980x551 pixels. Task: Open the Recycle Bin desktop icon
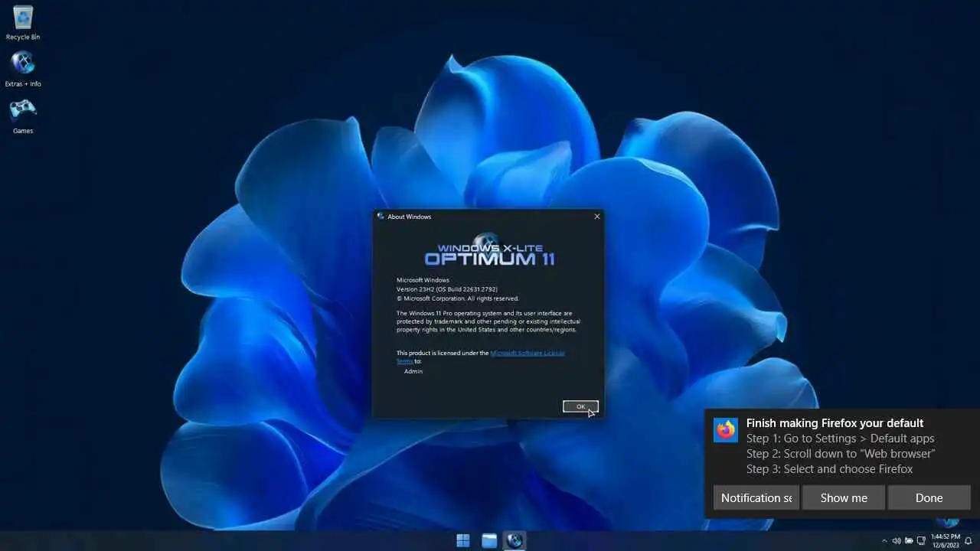(23, 22)
